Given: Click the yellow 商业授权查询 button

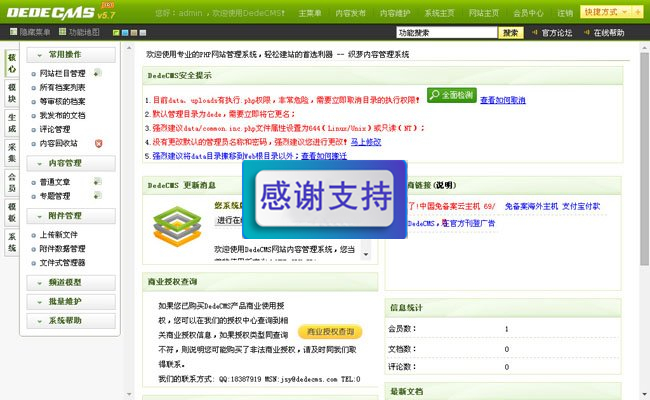Looking at the screenshot, I should click(330, 332).
